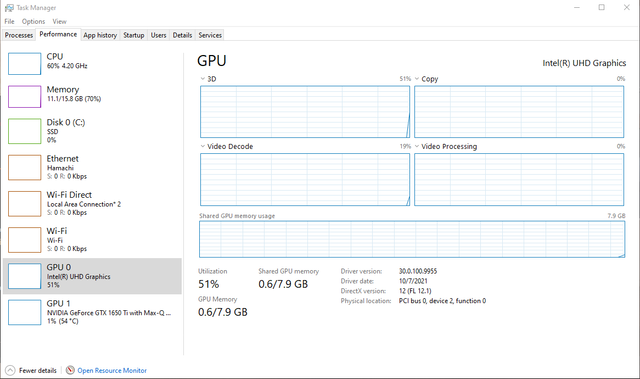Maximize the Task Manager window

coord(602,7)
